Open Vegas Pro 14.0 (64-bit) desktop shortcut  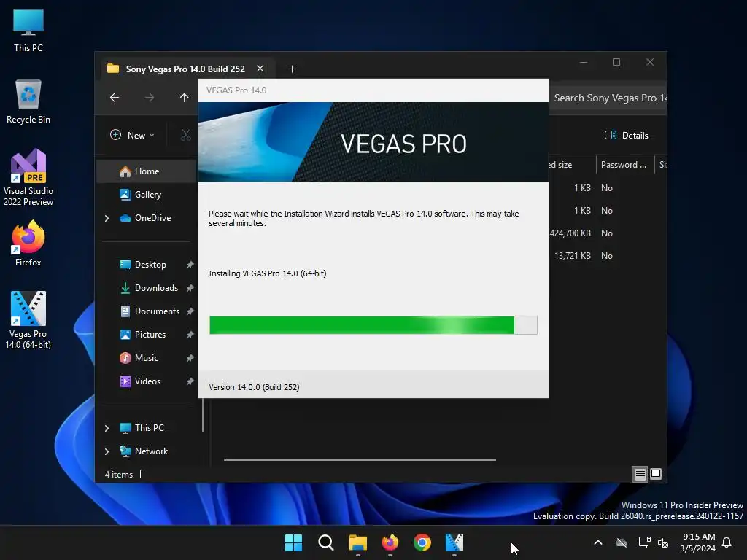28,320
